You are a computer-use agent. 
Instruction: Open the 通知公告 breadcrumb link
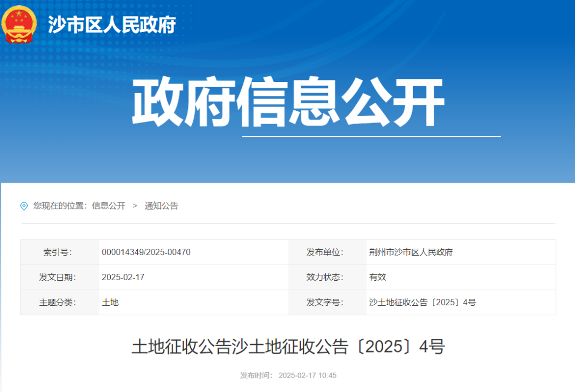pyautogui.click(x=161, y=206)
